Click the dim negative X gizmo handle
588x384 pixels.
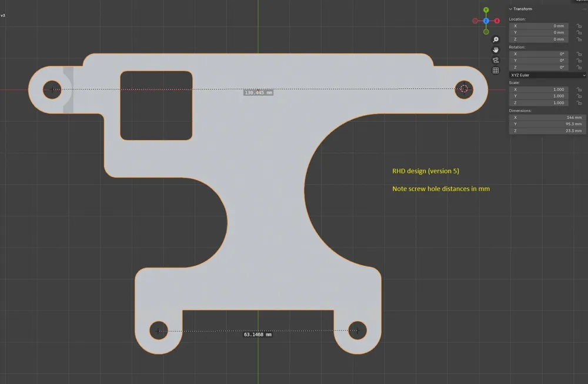(x=475, y=21)
